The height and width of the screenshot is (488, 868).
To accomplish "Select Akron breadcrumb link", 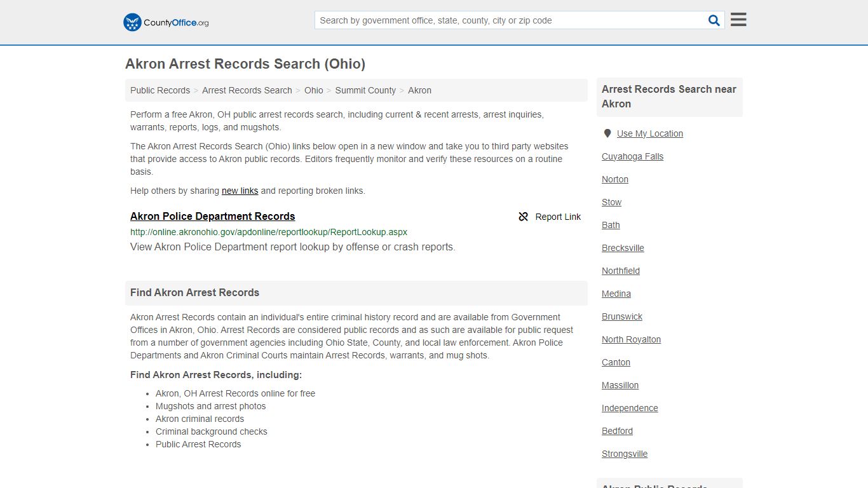I will pyautogui.click(x=419, y=90).
